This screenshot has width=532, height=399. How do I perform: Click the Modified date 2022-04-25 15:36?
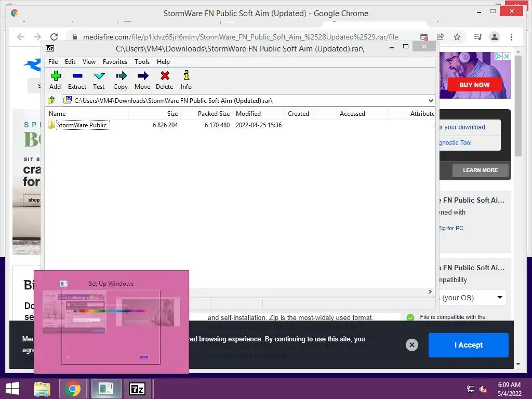click(x=259, y=125)
